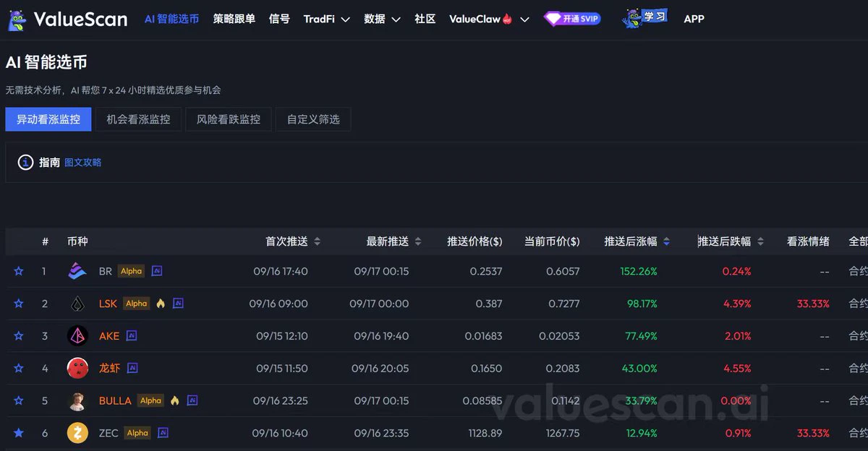Open the LSK coin name link
The image size is (868, 451).
(x=108, y=304)
